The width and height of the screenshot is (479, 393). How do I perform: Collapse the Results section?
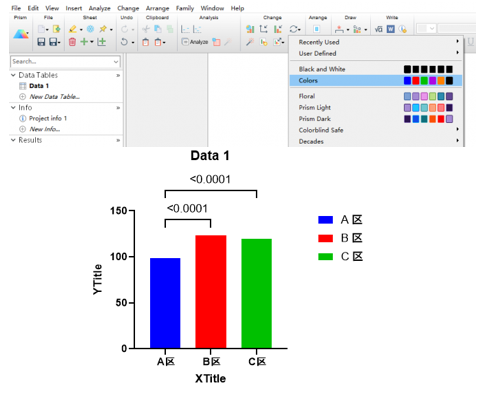(x=13, y=140)
